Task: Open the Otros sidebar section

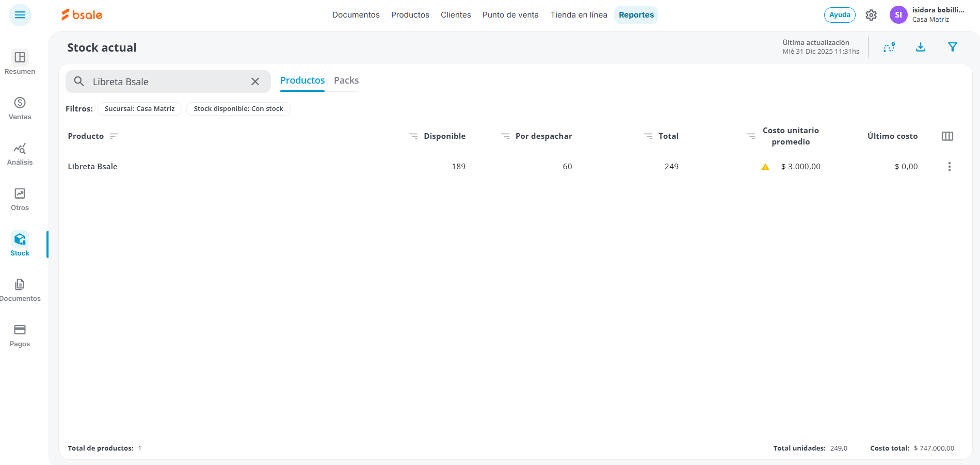Action: pos(20,199)
